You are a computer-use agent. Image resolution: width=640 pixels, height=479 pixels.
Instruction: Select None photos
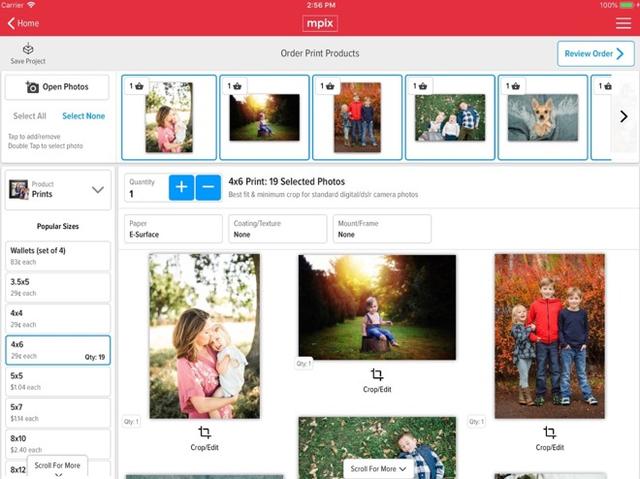[x=83, y=116]
